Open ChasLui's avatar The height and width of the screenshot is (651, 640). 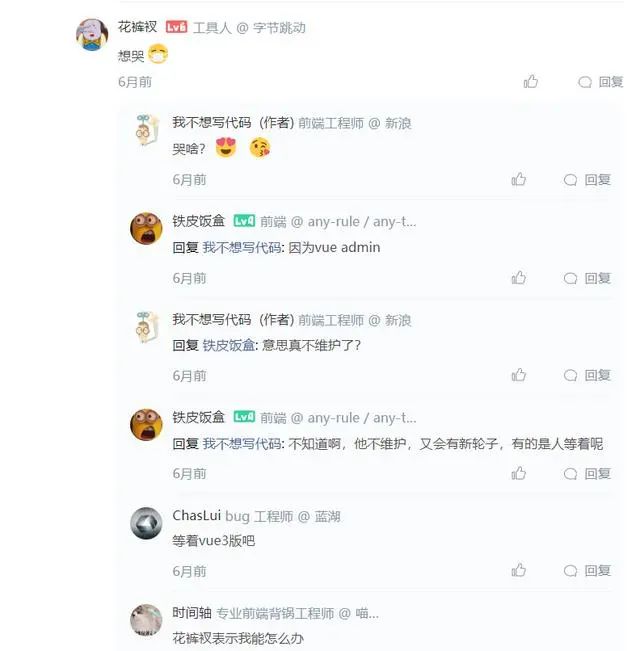pyautogui.click(x=146, y=523)
